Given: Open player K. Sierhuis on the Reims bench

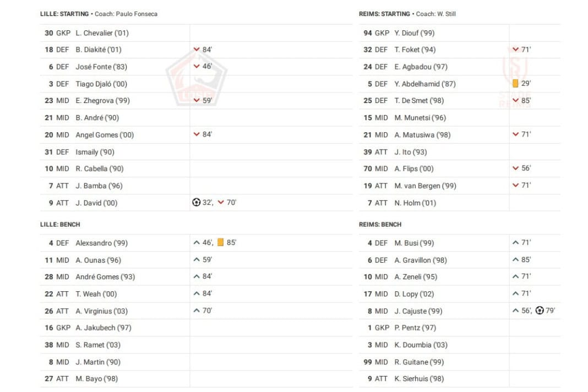Looking at the screenshot, I should [419, 379].
